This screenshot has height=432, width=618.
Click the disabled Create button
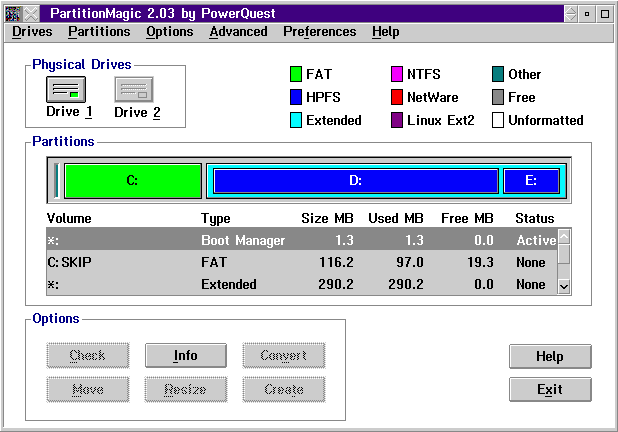click(x=284, y=389)
